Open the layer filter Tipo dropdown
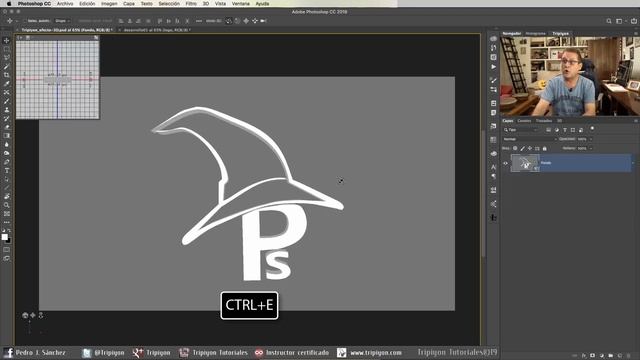This screenshot has width=640, height=360. 522,130
